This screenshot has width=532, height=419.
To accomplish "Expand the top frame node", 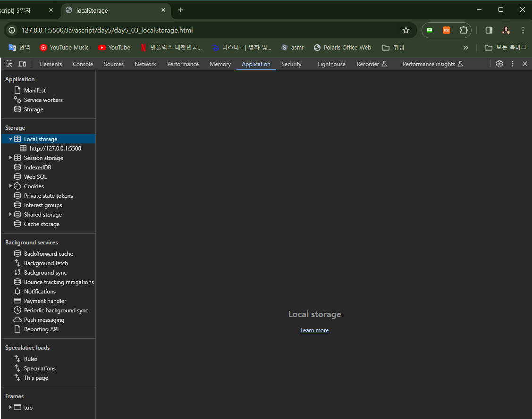I will [x=10, y=407].
